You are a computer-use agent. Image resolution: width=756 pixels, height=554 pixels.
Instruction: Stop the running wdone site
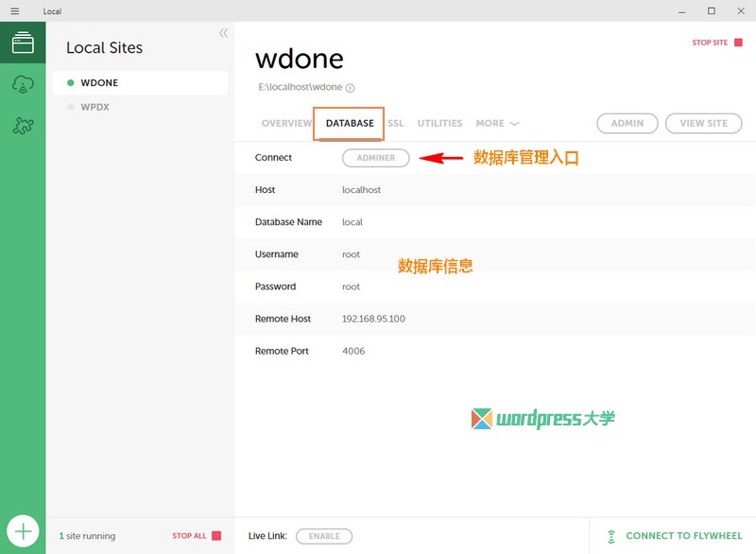click(715, 43)
